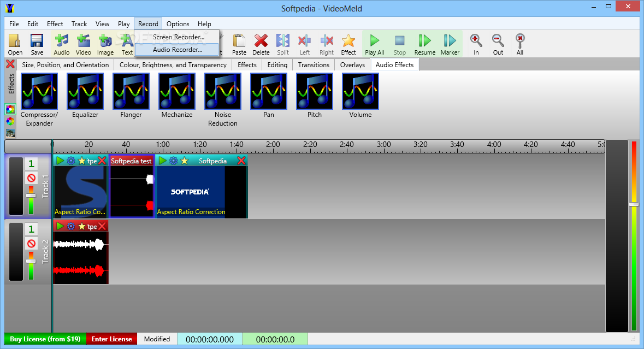
Task: Click the star icon on Track 2 clip
Action: click(82, 226)
